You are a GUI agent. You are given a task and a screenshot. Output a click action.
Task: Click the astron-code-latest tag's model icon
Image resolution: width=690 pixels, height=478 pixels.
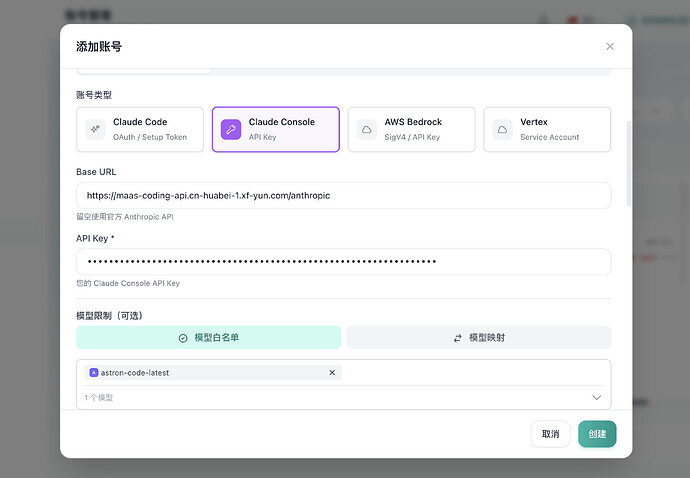(94, 372)
